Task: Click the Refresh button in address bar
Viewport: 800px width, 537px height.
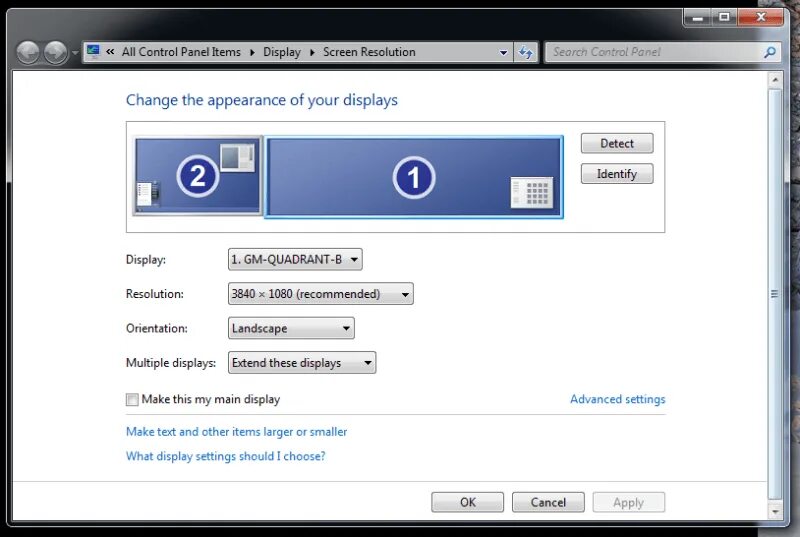Action: (x=526, y=52)
